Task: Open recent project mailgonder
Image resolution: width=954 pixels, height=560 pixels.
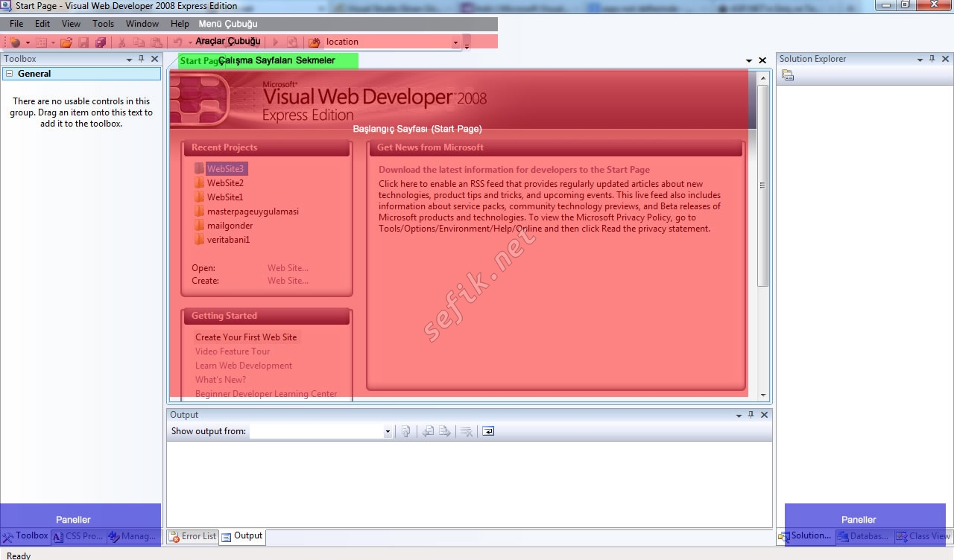Action: click(x=230, y=226)
